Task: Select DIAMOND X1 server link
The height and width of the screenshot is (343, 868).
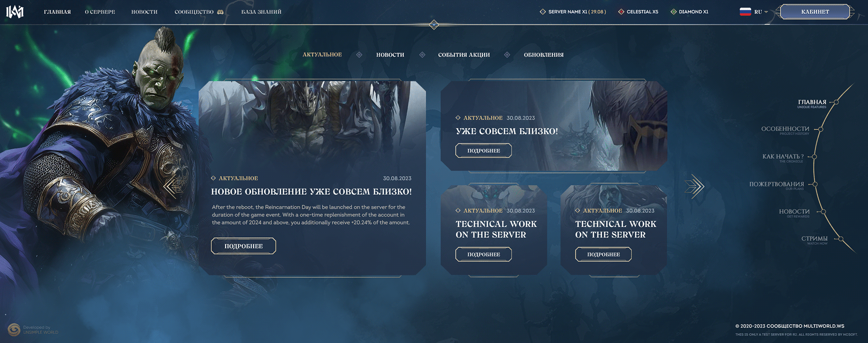Action: tap(693, 12)
